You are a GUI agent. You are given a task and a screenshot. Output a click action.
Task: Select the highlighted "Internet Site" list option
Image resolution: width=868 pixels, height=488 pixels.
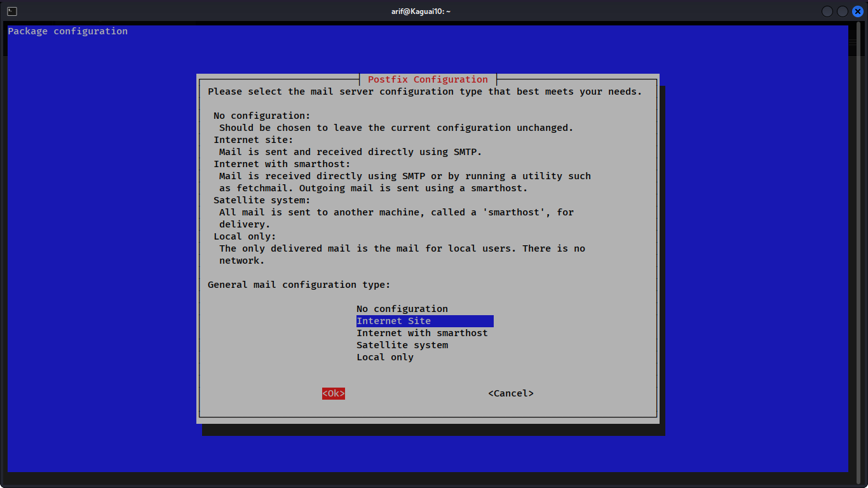tap(424, 321)
